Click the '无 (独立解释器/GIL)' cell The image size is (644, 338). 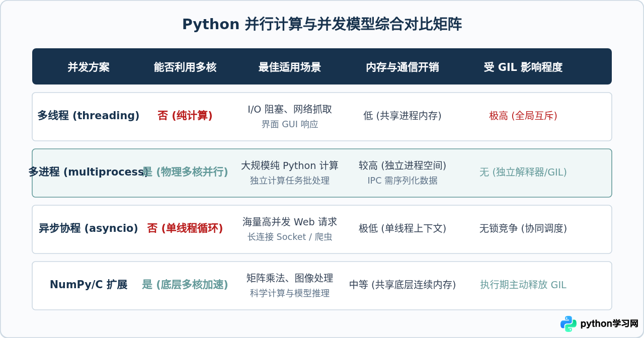[x=523, y=172]
